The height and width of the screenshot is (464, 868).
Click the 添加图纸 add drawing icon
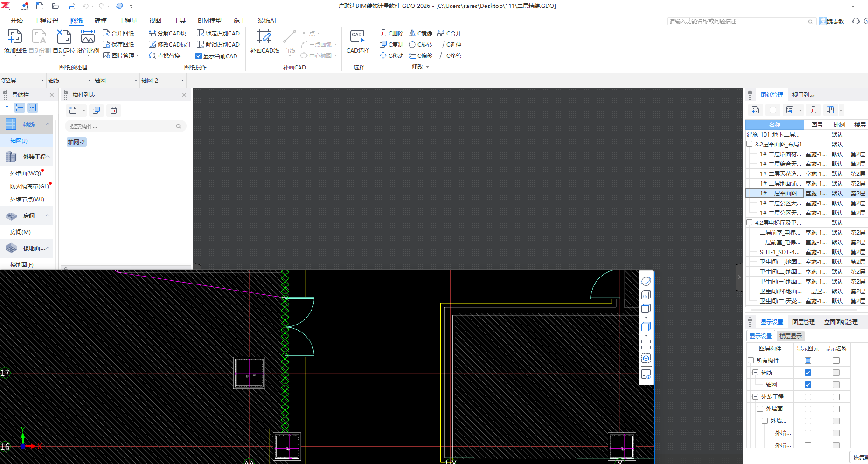pyautogui.click(x=15, y=37)
